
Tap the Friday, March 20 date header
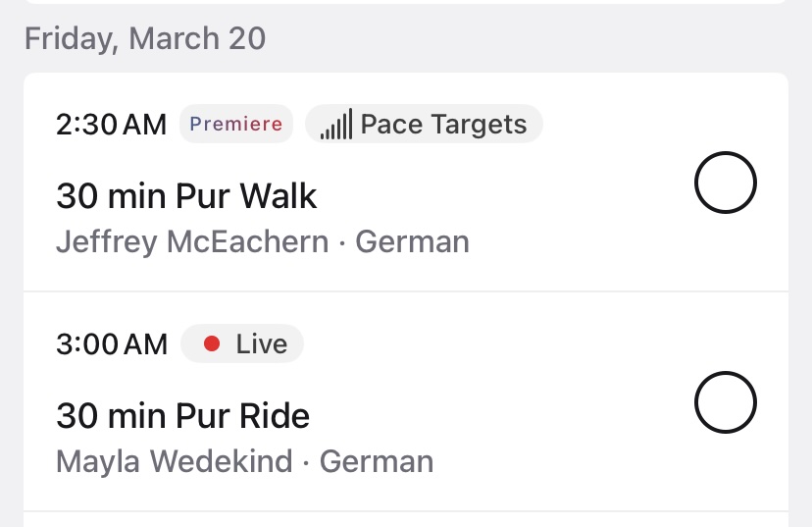145,38
